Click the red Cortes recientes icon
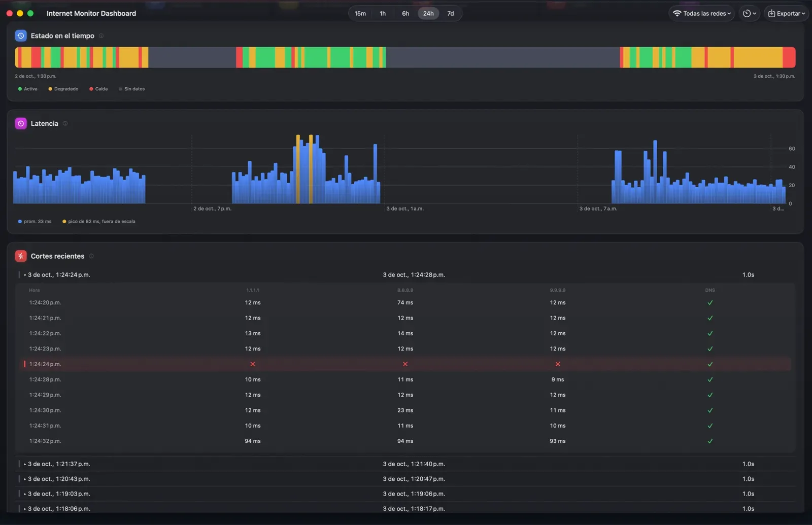The image size is (812, 525). 21,256
